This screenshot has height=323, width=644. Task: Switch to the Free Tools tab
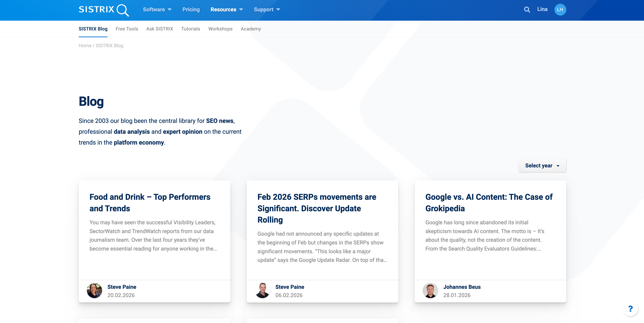pos(127,29)
